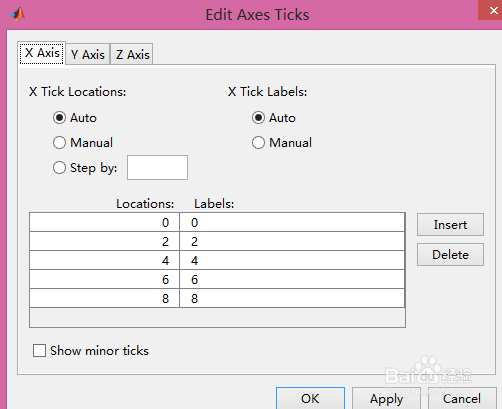Screen dimensions: 502x409
Task: Select the label cell with value 8
Action: pos(292,298)
